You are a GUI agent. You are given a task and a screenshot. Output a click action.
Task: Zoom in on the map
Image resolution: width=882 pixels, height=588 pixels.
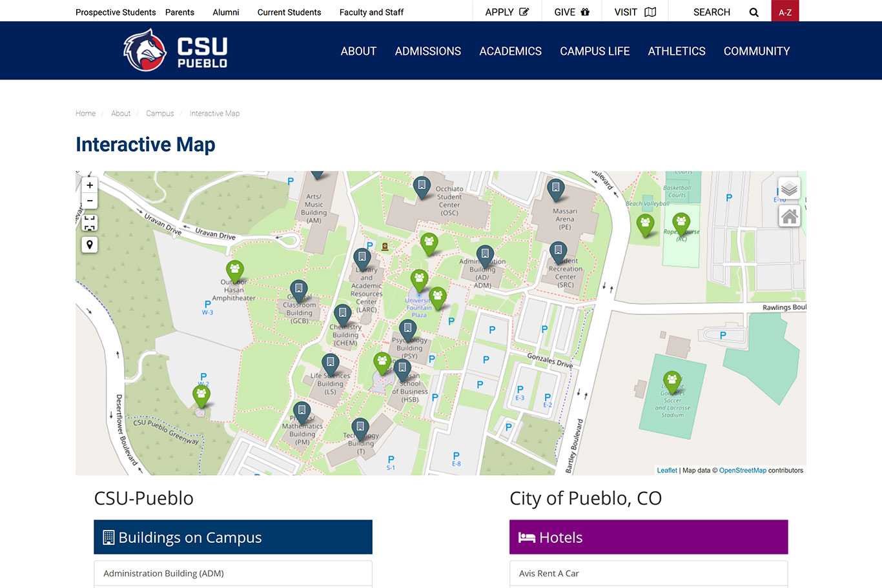pyautogui.click(x=90, y=185)
